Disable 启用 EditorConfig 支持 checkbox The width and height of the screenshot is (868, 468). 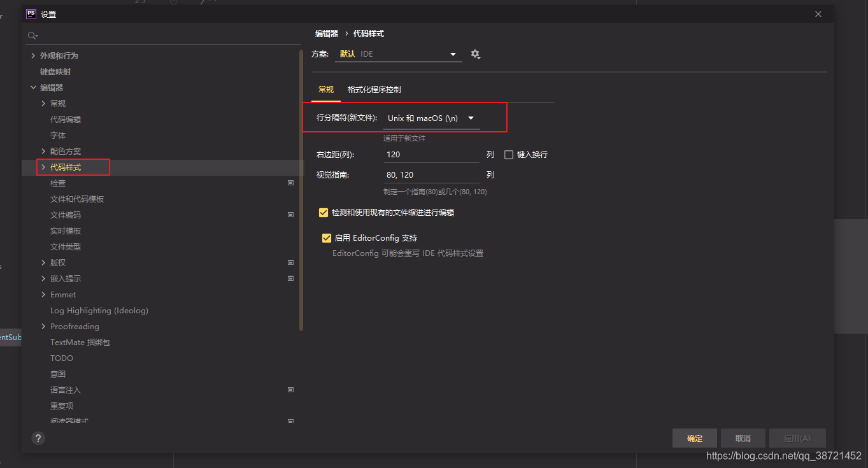tap(327, 238)
